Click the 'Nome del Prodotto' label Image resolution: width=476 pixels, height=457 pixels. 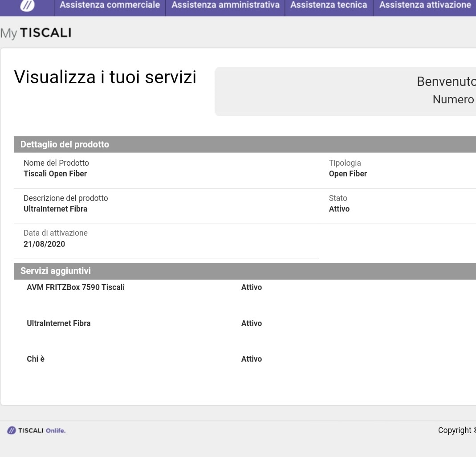(56, 163)
